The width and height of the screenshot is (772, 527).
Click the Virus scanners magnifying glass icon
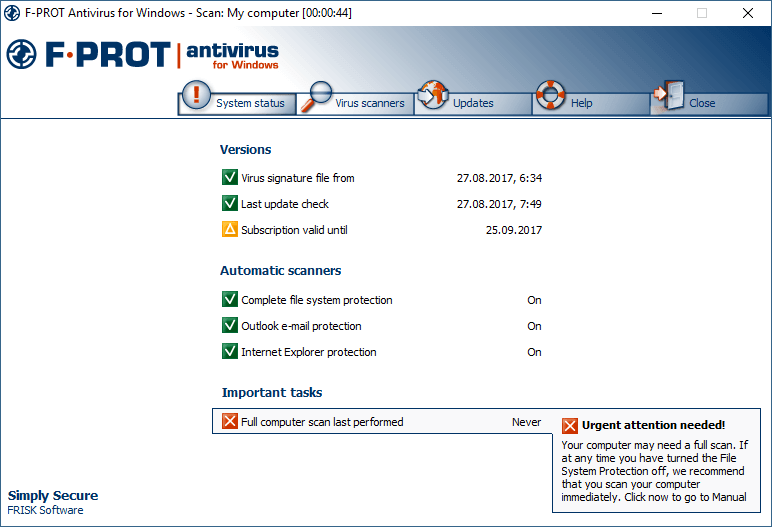click(316, 96)
